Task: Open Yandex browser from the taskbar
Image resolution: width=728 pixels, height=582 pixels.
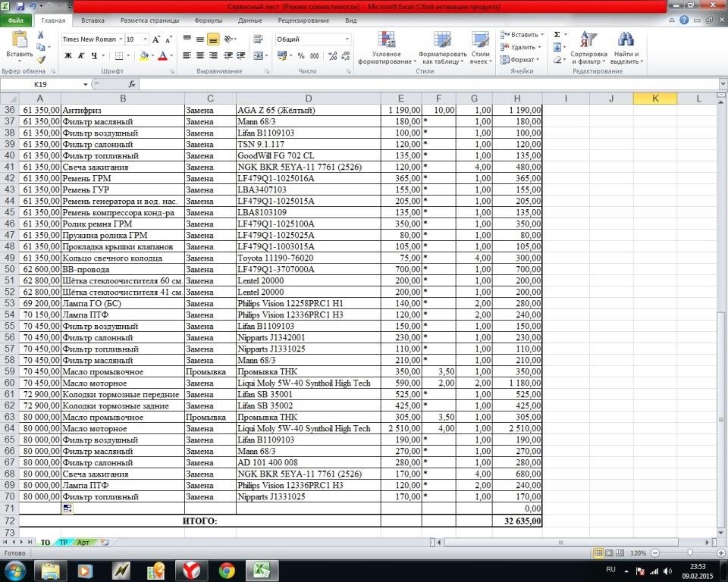Action: coord(191,570)
